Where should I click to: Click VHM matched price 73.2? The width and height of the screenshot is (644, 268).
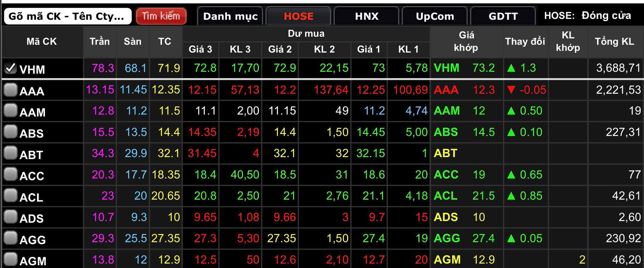484,68
